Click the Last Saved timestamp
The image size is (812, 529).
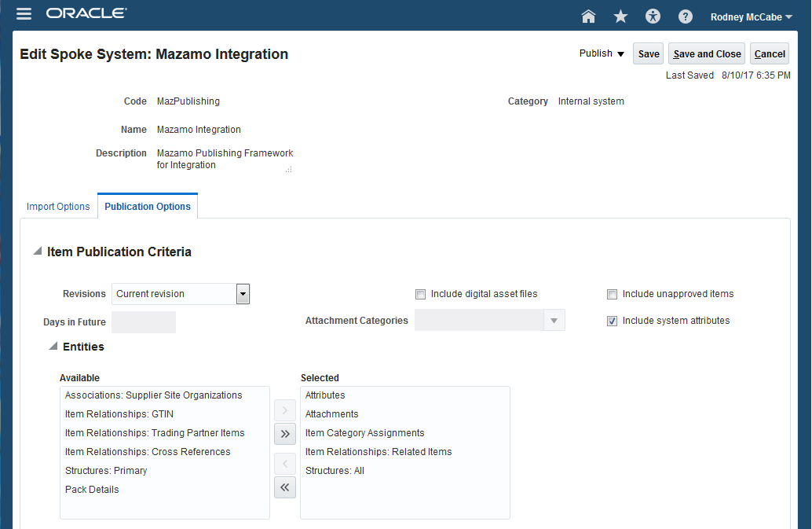755,75
